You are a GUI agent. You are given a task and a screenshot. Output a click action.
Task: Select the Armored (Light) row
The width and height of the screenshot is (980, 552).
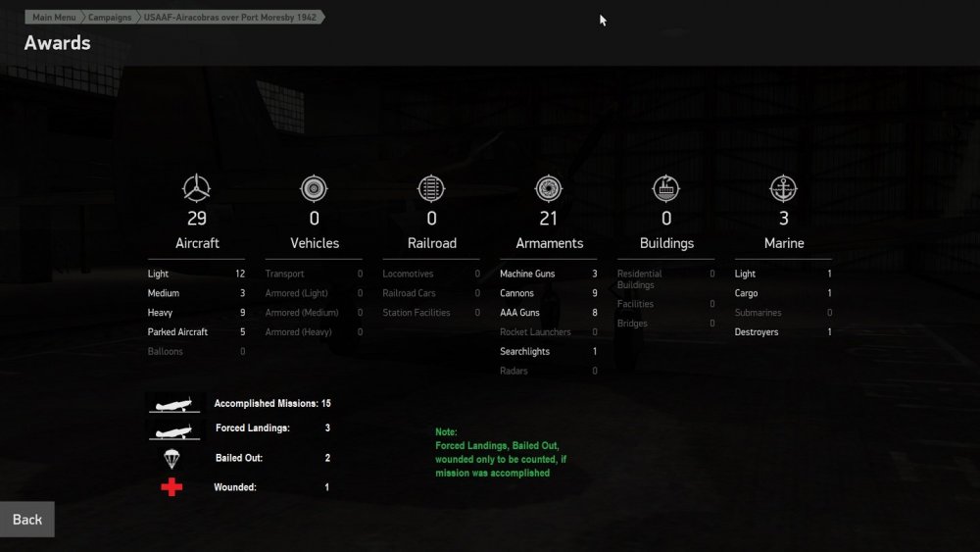click(314, 293)
